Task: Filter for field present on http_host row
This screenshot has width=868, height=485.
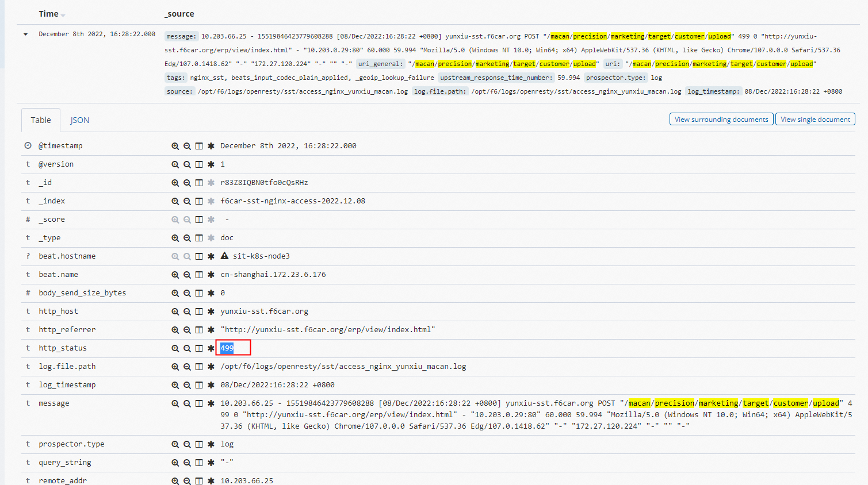Action: click(211, 311)
